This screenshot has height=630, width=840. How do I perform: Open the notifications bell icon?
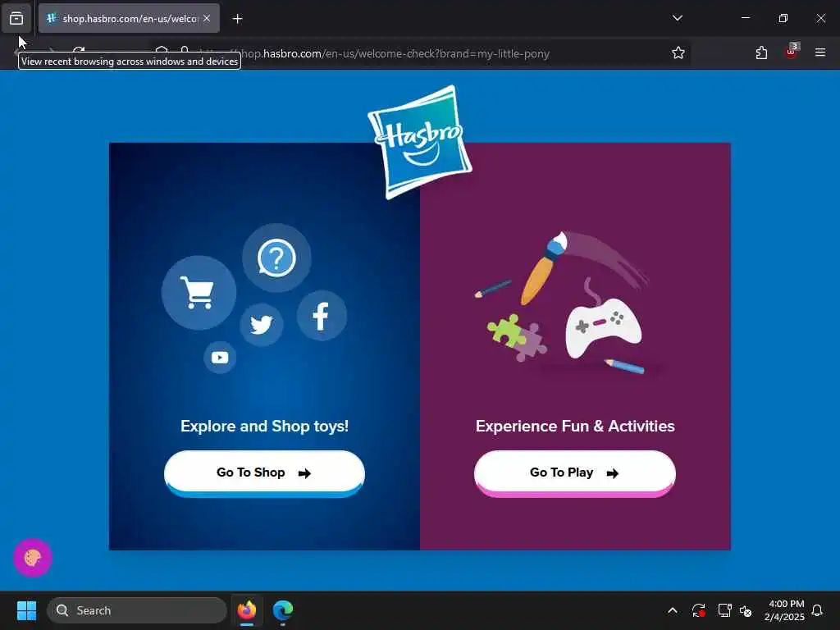coord(818,610)
